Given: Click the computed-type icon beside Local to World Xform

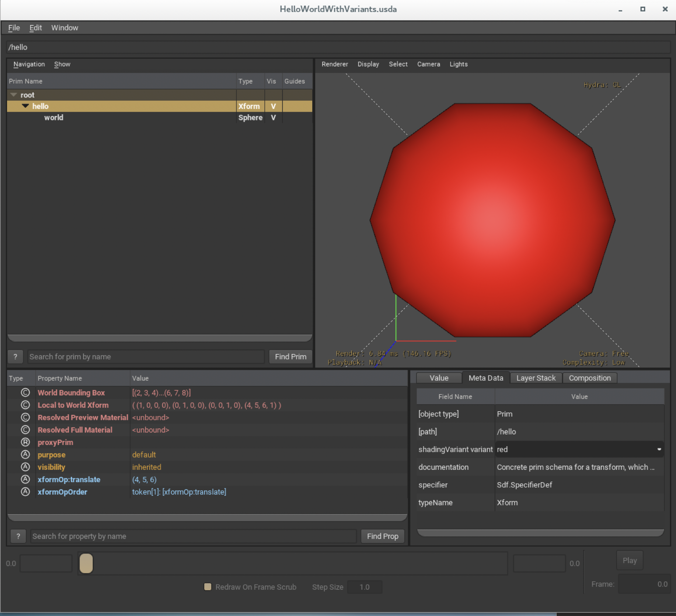Looking at the screenshot, I should tap(25, 405).
